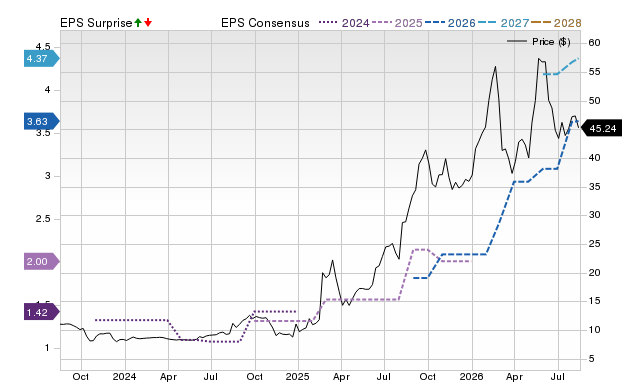Click the 60 price axis label
The image size is (640, 382).
coord(594,43)
